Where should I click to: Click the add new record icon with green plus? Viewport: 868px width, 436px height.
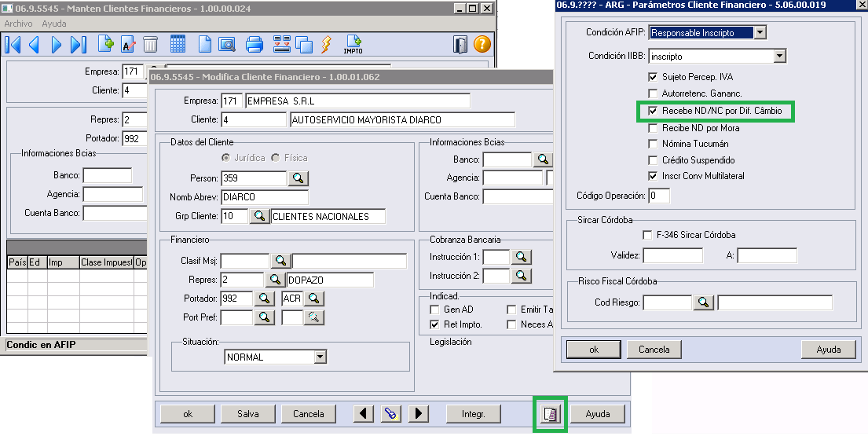(x=106, y=44)
